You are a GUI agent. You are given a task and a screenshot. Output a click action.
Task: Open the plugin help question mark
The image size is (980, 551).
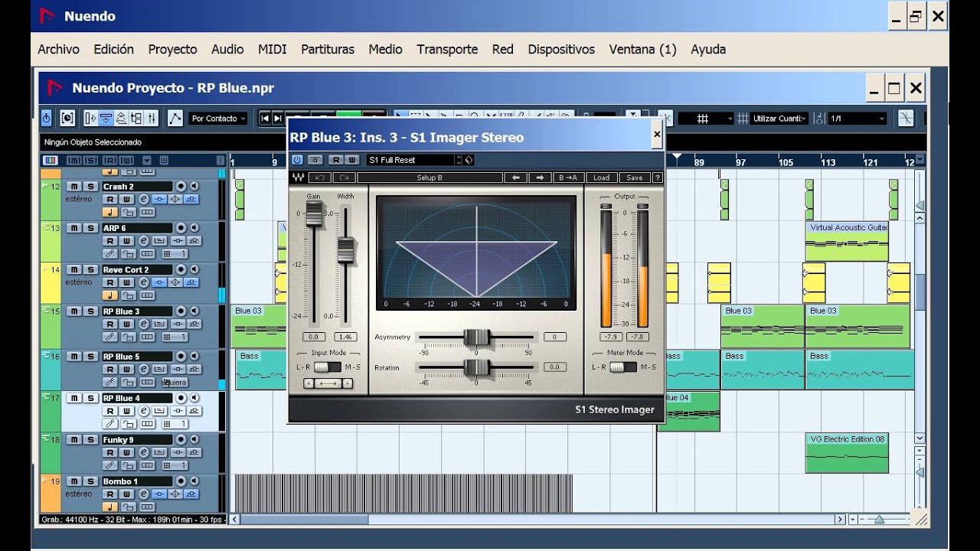click(x=657, y=178)
